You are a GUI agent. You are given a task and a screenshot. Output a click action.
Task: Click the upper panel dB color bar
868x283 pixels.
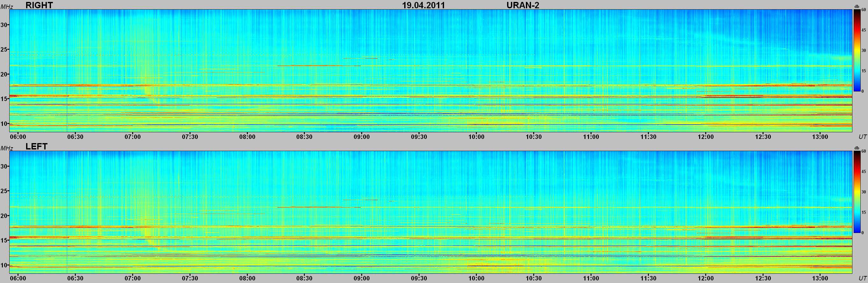(x=857, y=51)
